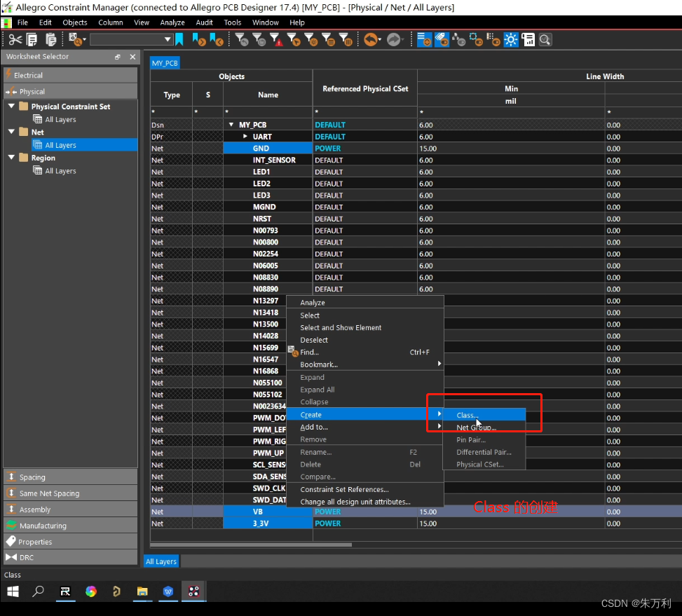Open the Windows Start button
This screenshot has width=682, height=616.
pyautogui.click(x=13, y=591)
